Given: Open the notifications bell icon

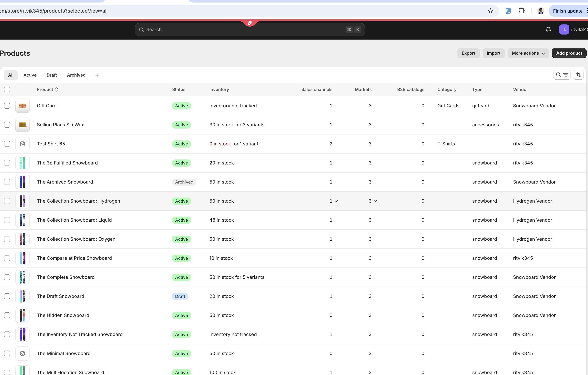Looking at the screenshot, I should pos(548,29).
